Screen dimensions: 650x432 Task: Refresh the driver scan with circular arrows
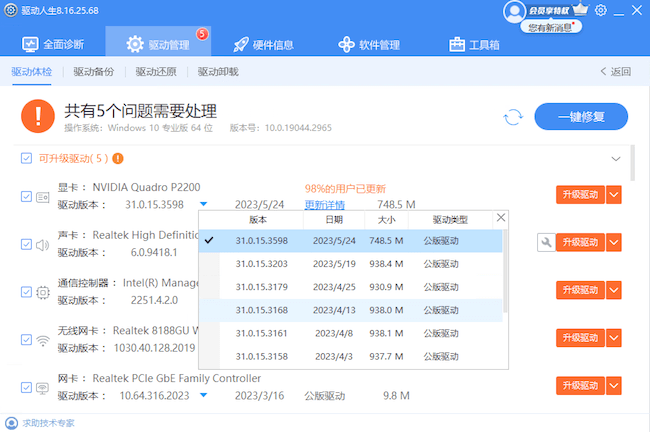(513, 117)
